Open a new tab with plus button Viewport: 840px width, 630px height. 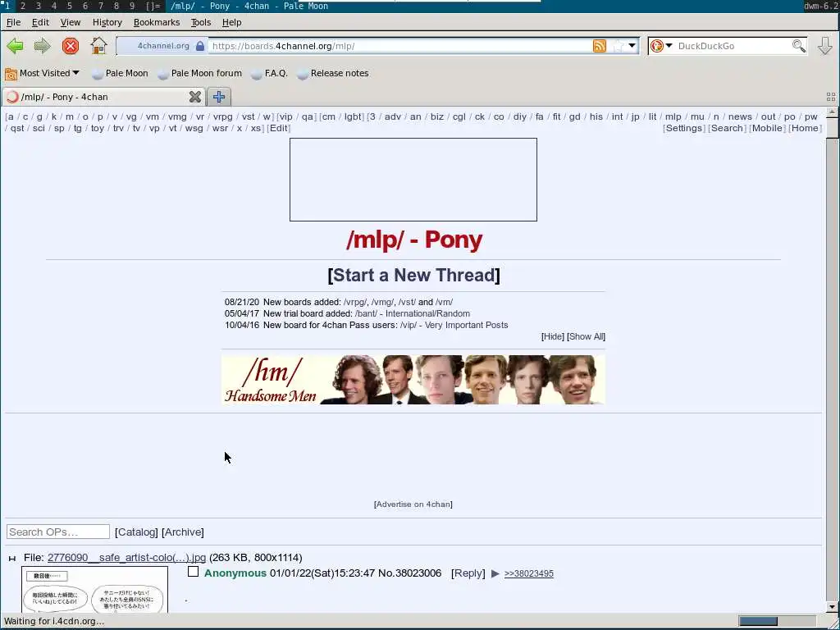pos(218,97)
